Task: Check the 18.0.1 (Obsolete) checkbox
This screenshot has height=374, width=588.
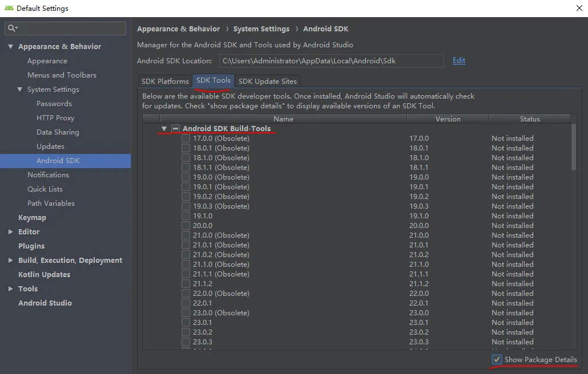Action: pyautogui.click(x=186, y=148)
